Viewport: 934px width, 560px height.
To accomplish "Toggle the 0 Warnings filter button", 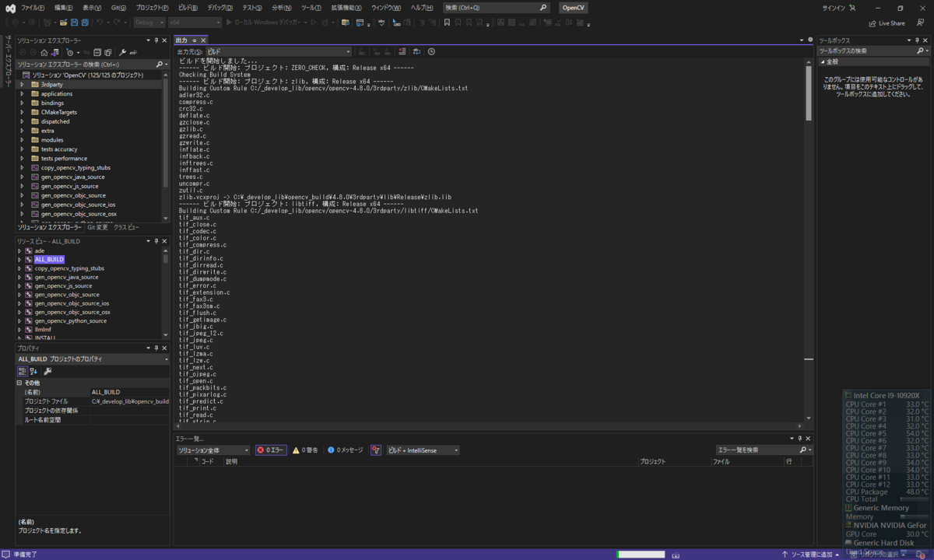I will (305, 450).
